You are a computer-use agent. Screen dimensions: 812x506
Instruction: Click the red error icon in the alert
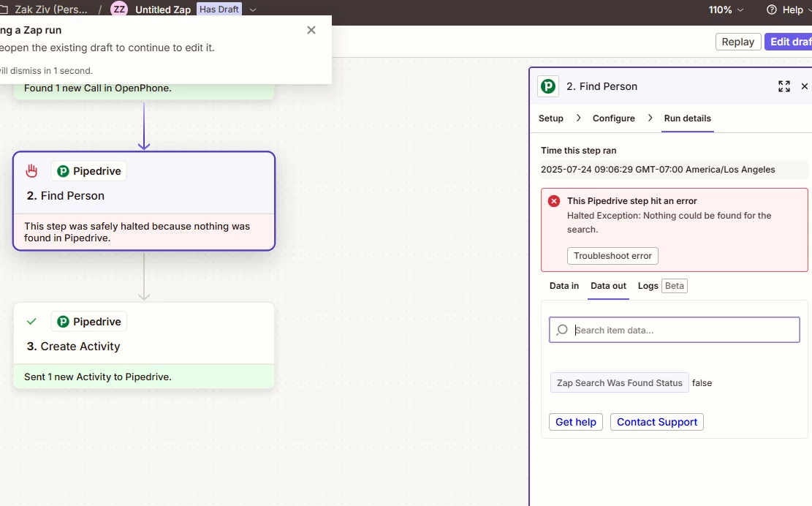(x=554, y=201)
